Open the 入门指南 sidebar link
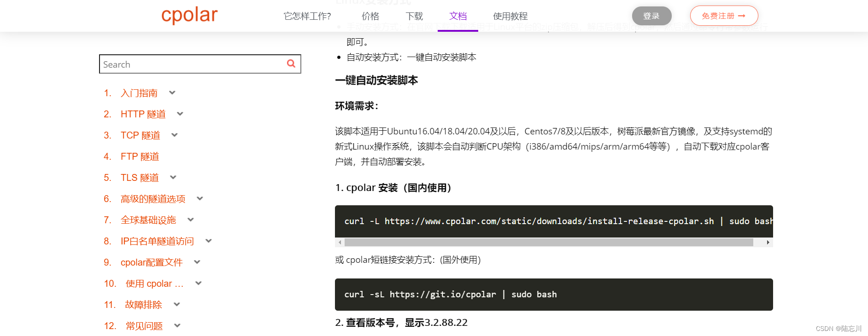Screen dimensions: 868x336 pyautogui.click(x=139, y=93)
